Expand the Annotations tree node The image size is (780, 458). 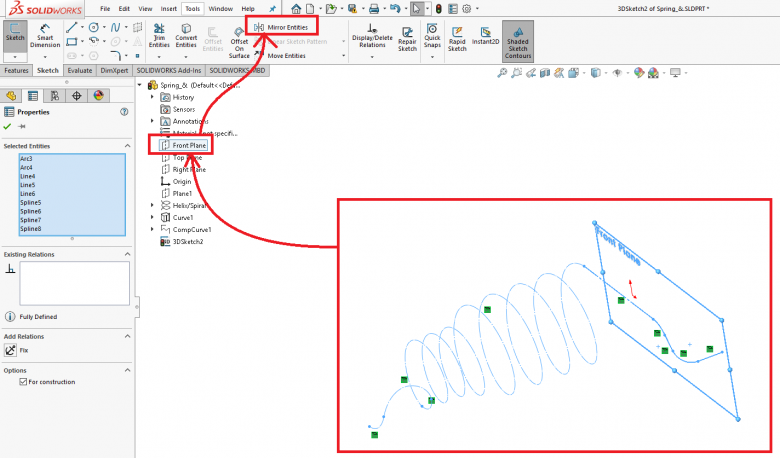click(152, 121)
